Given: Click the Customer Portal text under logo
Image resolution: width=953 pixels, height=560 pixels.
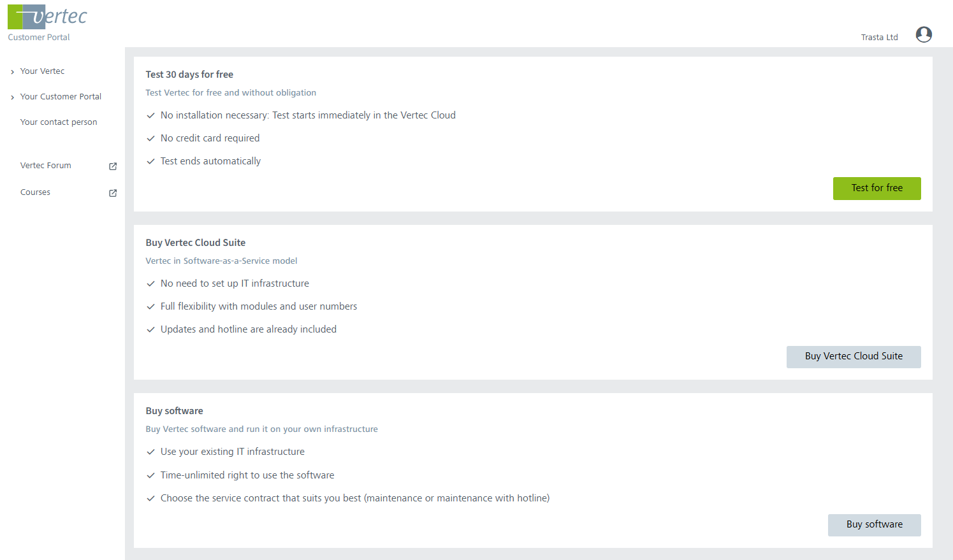Looking at the screenshot, I should coord(39,38).
